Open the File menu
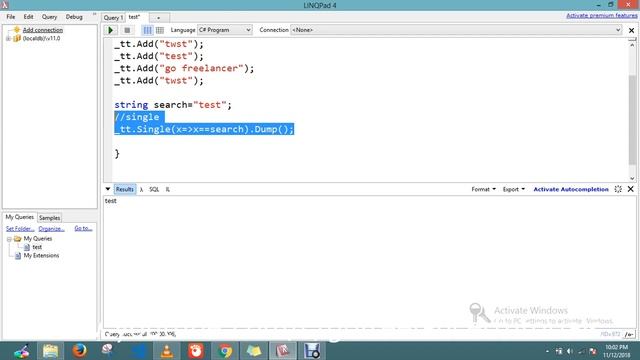Viewport: 640px width, 360px height. coord(11,17)
